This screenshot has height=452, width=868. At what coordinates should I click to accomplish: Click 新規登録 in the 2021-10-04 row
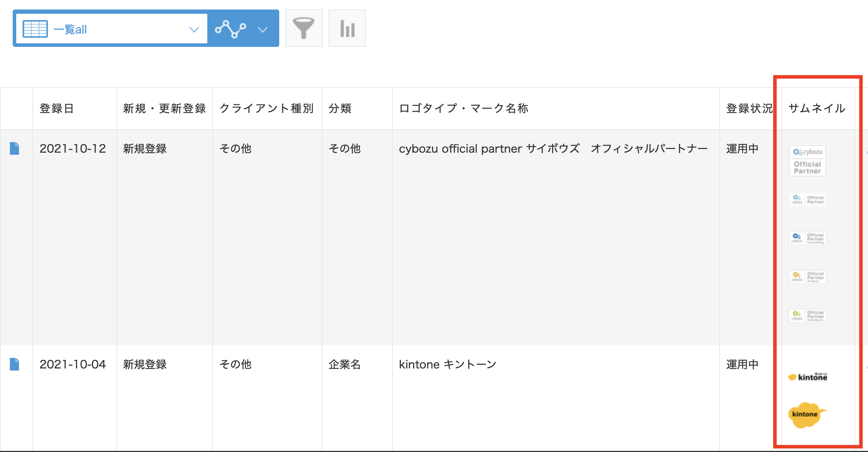tap(145, 364)
